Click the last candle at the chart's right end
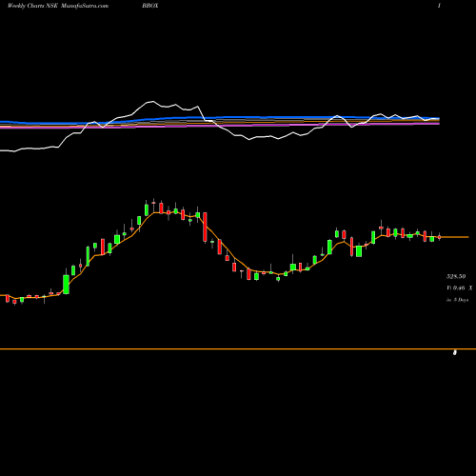The image size is (476, 476). point(440,237)
